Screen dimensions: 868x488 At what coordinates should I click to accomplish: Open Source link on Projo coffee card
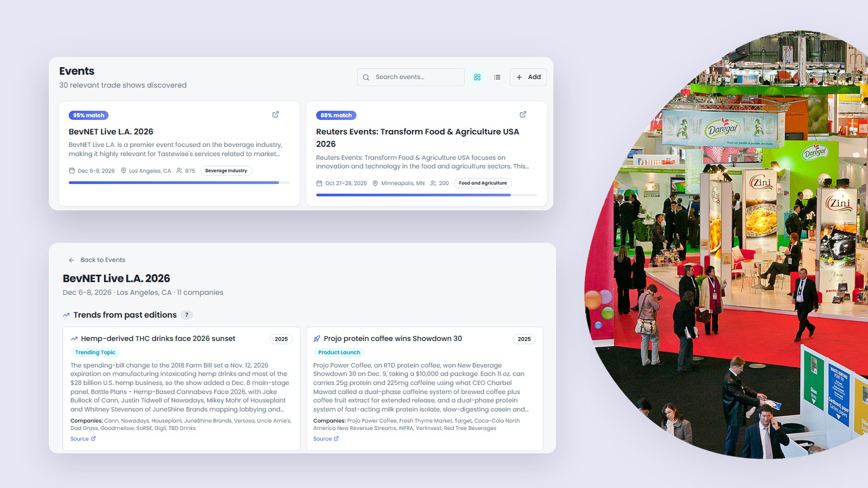pyautogui.click(x=326, y=439)
